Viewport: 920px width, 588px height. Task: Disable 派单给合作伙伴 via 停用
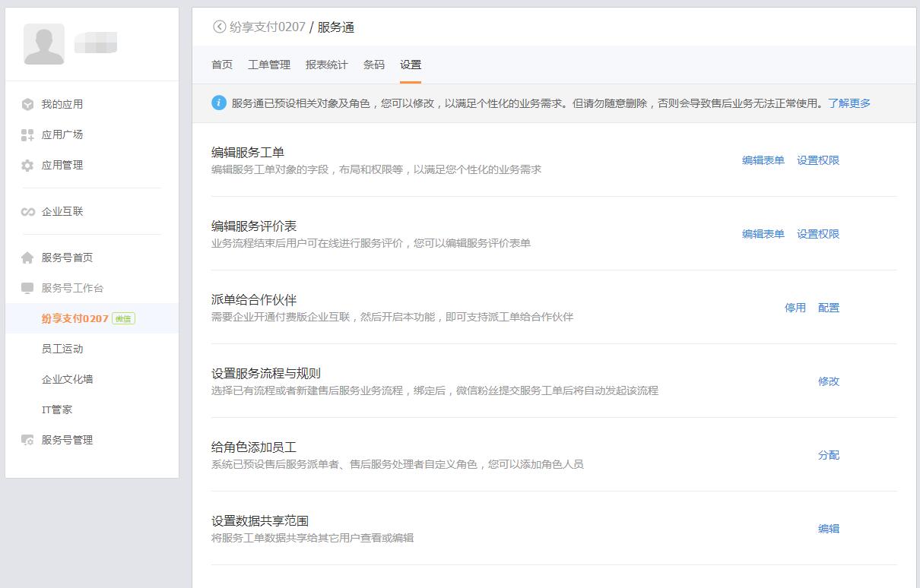tap(795, 308)
